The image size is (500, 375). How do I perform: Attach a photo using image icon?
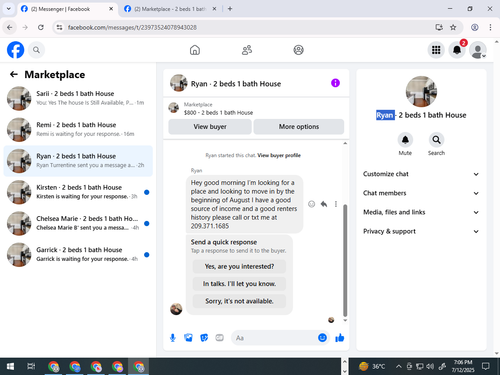point(188,338)
